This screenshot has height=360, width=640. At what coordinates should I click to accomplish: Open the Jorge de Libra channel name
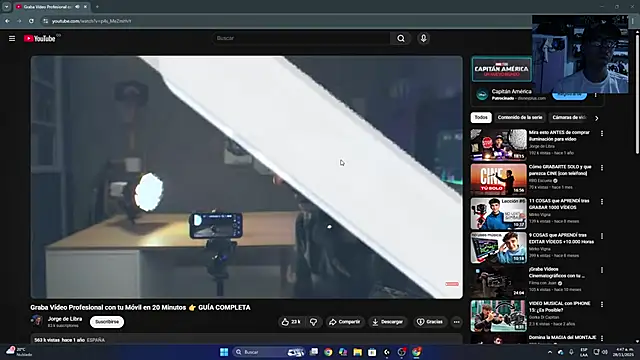(65, 319)
